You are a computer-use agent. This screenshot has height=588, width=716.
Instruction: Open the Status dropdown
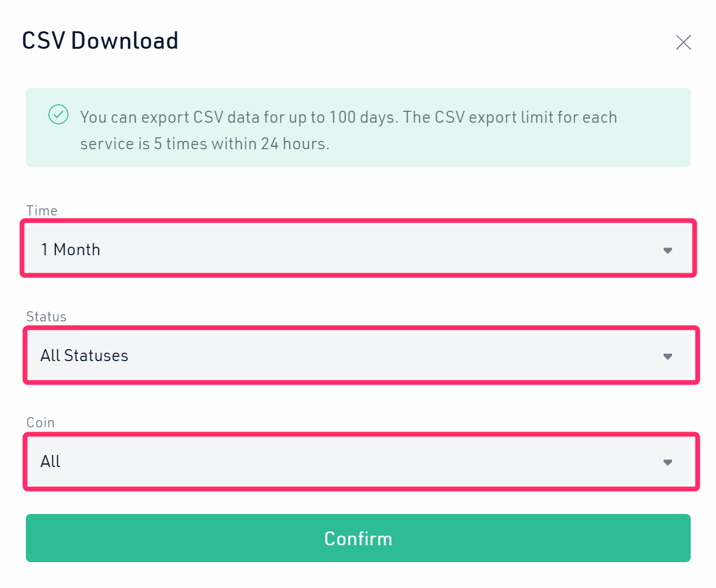click(358, 356)
